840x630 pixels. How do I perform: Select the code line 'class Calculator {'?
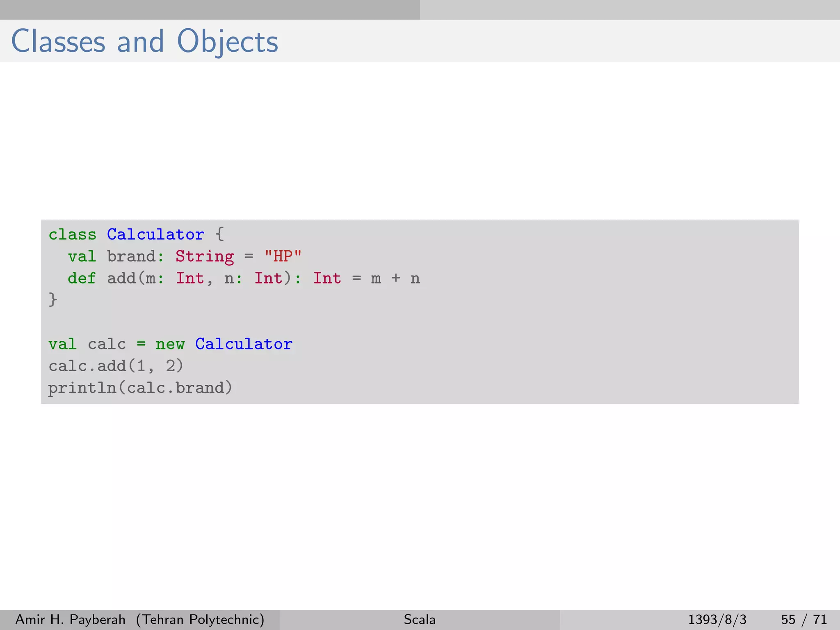pyautogui.click(x=136, y=235)
